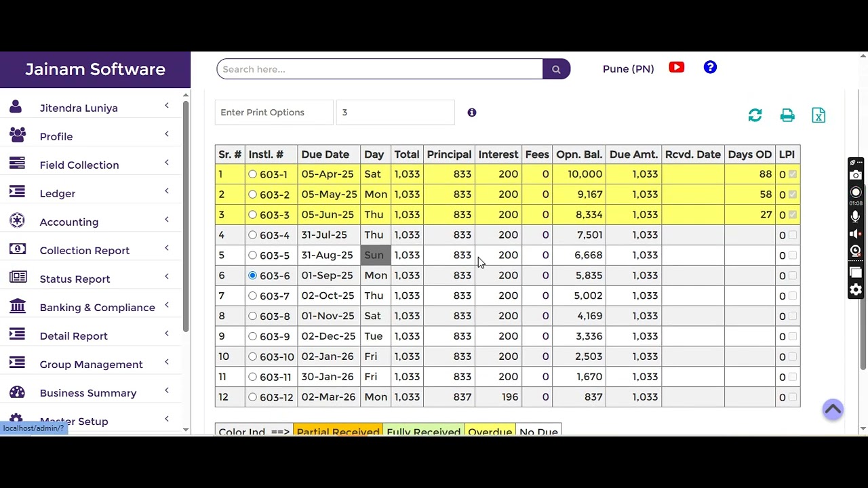Screen dimensions: 868x488
Task: Click the Status Report newspaper icon
Action: [18, 277]
